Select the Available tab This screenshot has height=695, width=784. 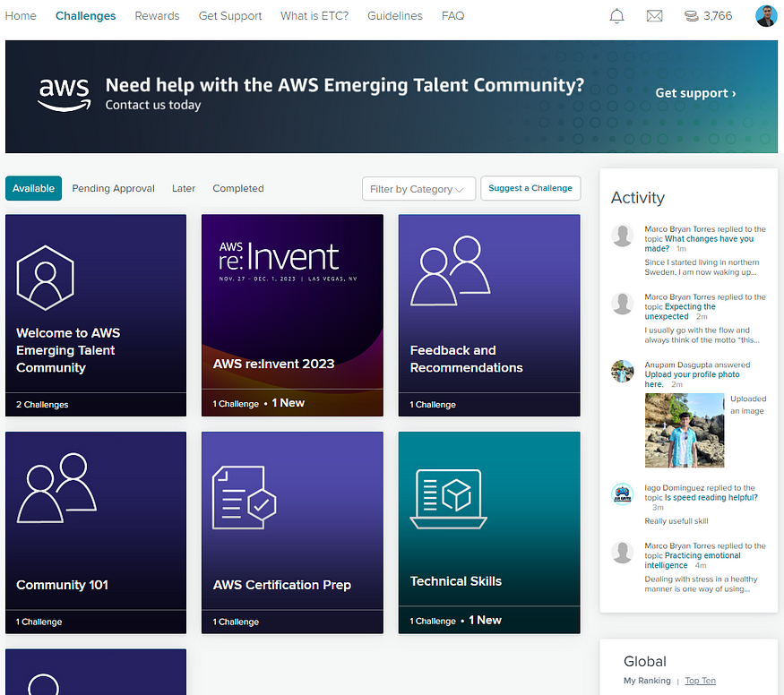33,188
